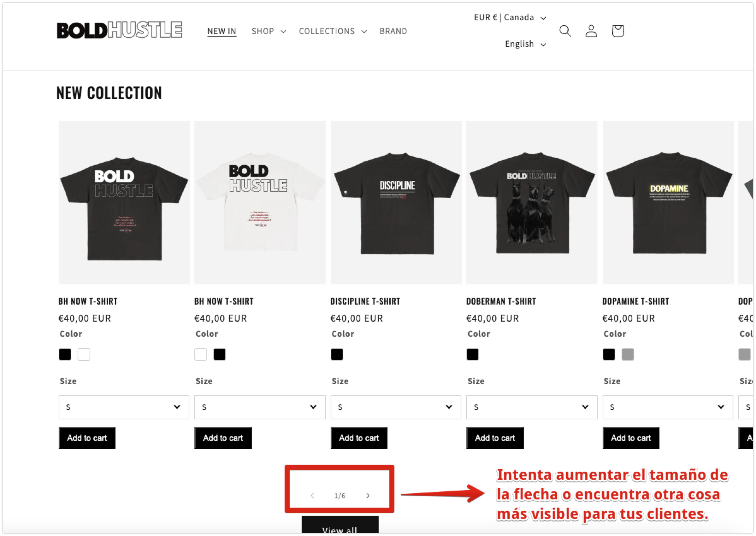This screenshot has height=536, width=756.
Task: Select black swatch for Doberman T-shirt
Action: 473,354
